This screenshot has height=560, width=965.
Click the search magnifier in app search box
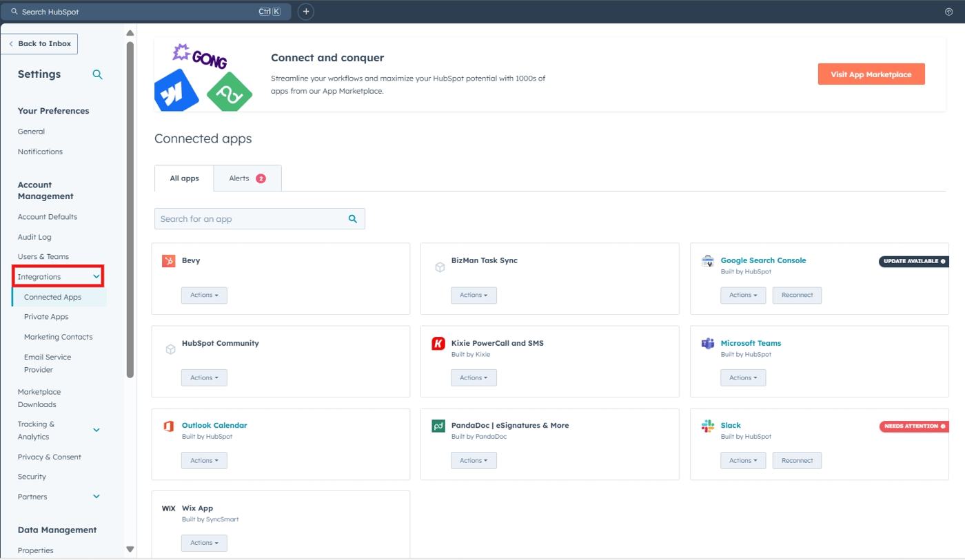click(x=353, y=219)
